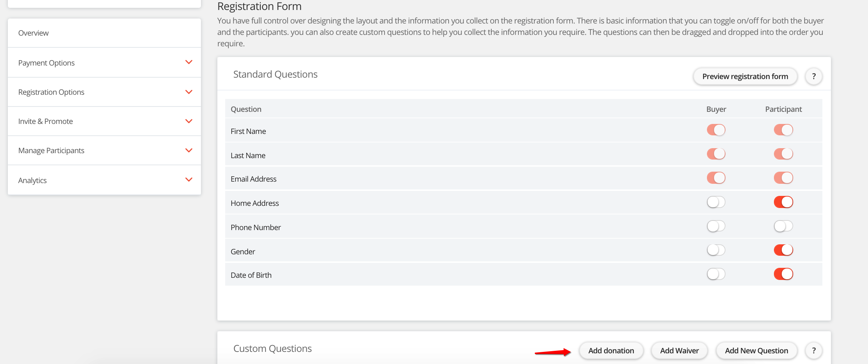
Task: Expand the Payment Options section
Action: (x=189, y=62)
